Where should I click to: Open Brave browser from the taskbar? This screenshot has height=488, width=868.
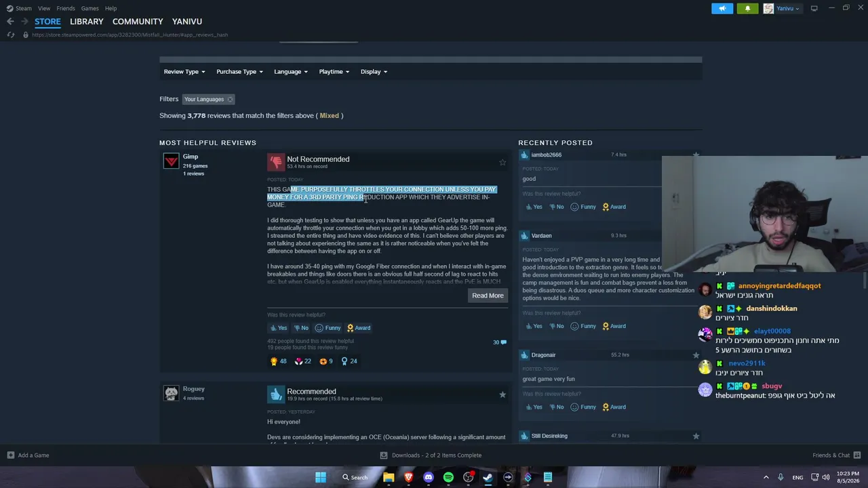coord(408,477)
